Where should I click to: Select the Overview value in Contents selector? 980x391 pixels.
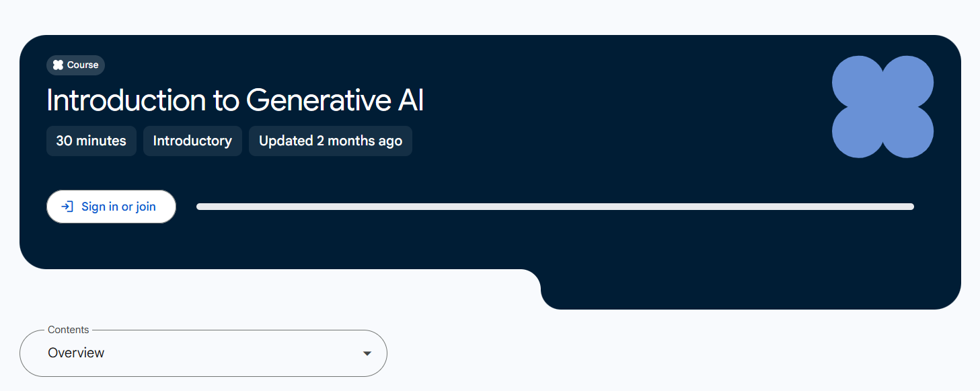click(76, 353)
